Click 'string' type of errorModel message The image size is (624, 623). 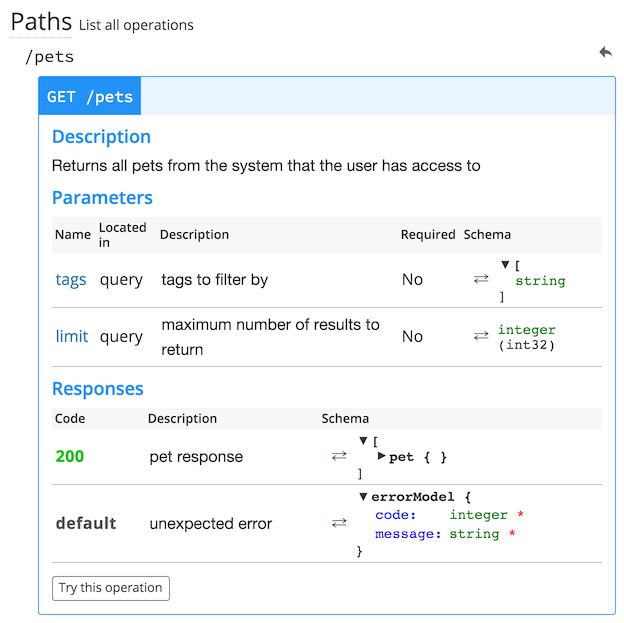474,533
